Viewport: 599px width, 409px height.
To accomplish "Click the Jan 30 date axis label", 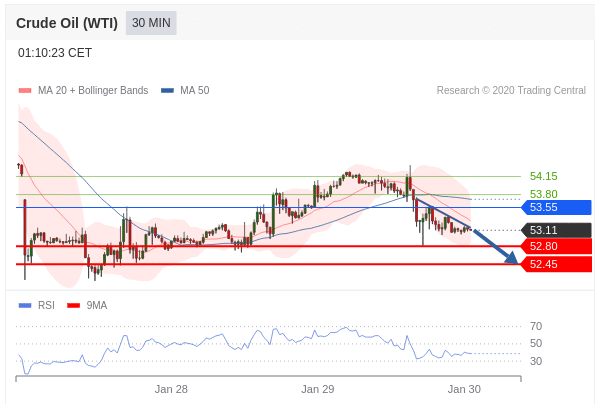I will pyautogui.click(x=464, y=389).
